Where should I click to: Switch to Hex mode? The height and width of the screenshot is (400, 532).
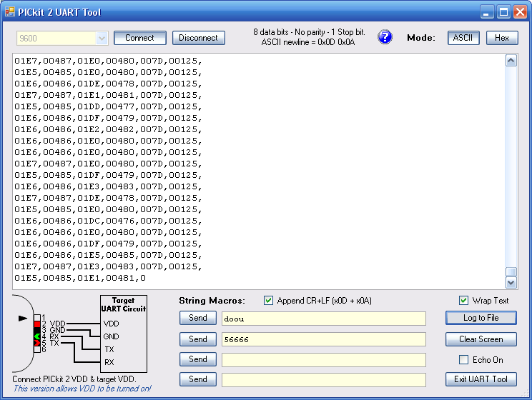click(502, 38)
